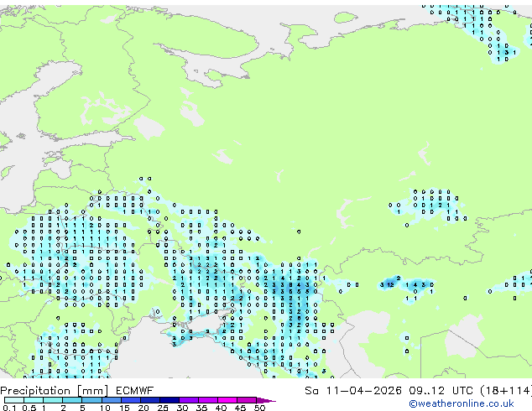This screenshot has width=532, height=411.
Task: Select the 20–25 mm legend swatch
Action: point(150,400)
